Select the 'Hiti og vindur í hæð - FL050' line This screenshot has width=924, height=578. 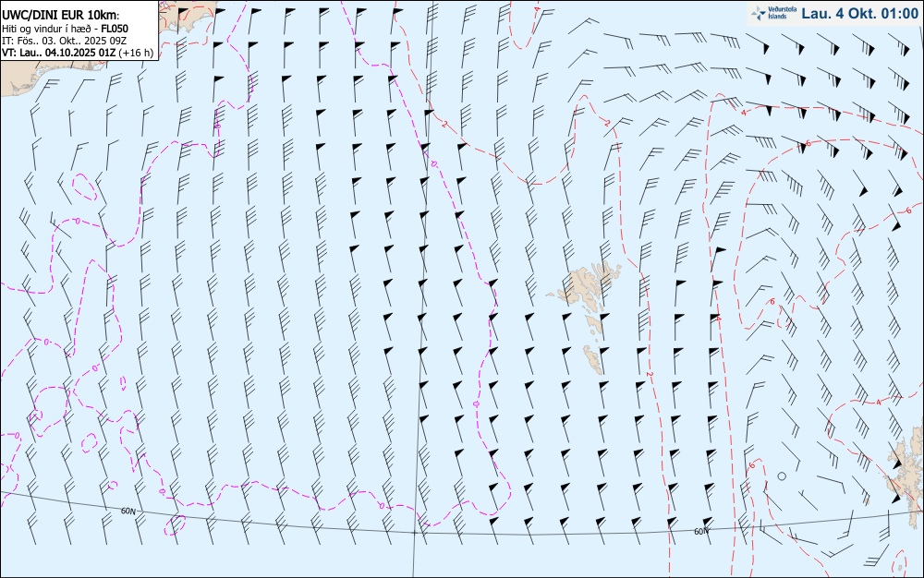click(65, 29)
